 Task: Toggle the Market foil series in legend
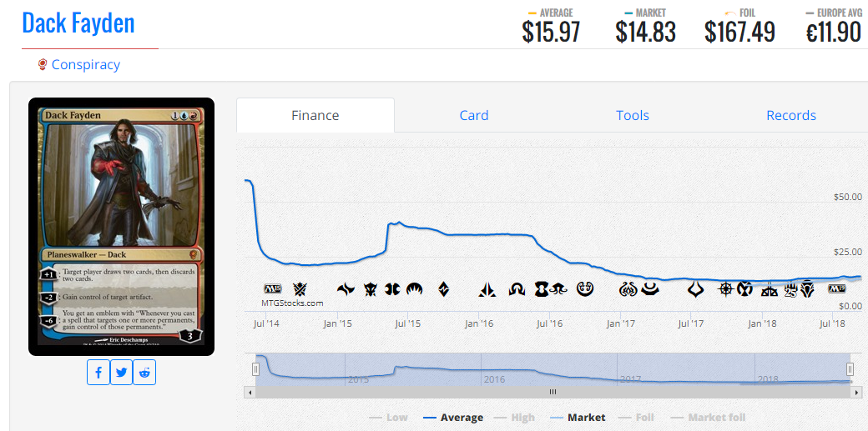[708, 418]
